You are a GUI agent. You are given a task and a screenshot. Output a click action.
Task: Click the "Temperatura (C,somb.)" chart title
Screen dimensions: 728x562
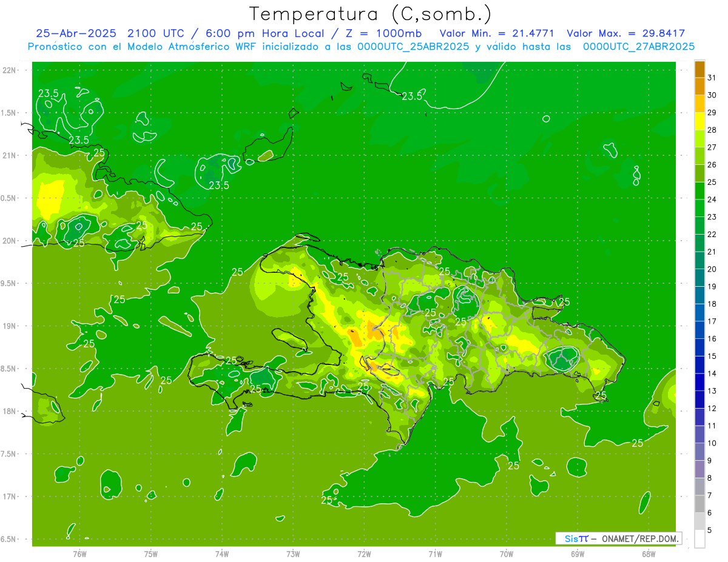pyautogui.click(x=370, y=14)
